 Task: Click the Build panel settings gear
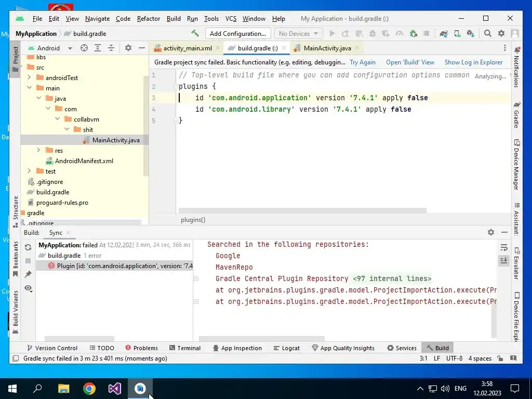(x=490, y=232)
